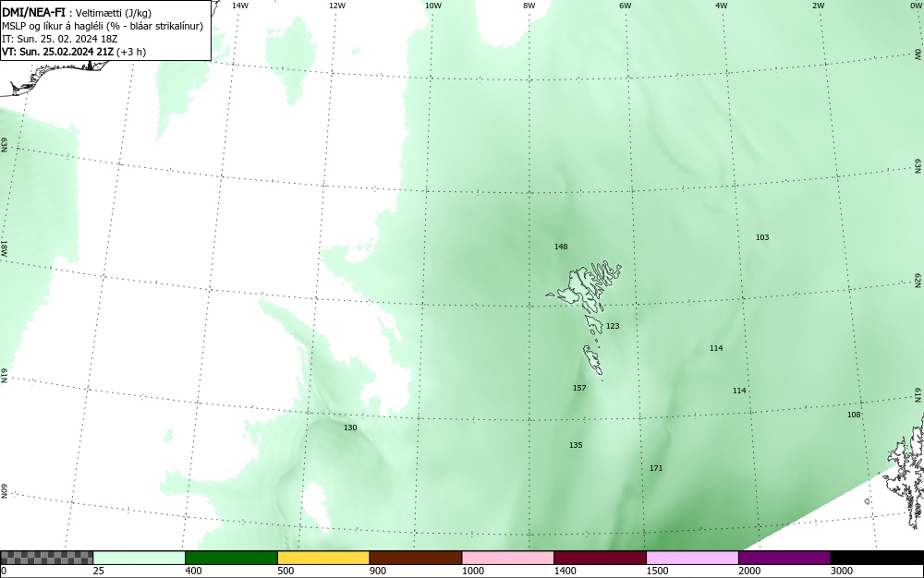Click the 2W longitude label
This screenshot has width=924, height=578.
point(818,6)
